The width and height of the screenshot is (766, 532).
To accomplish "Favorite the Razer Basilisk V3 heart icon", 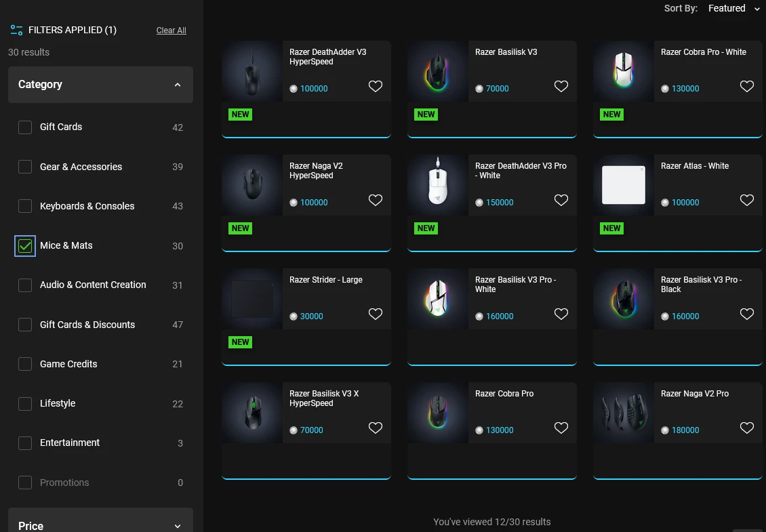I will tap(561, 87).
